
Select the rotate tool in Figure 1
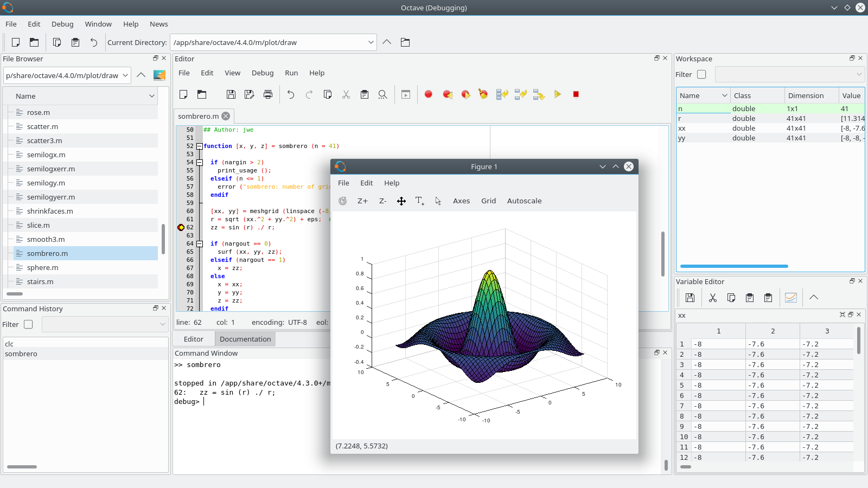click(343, 201)
